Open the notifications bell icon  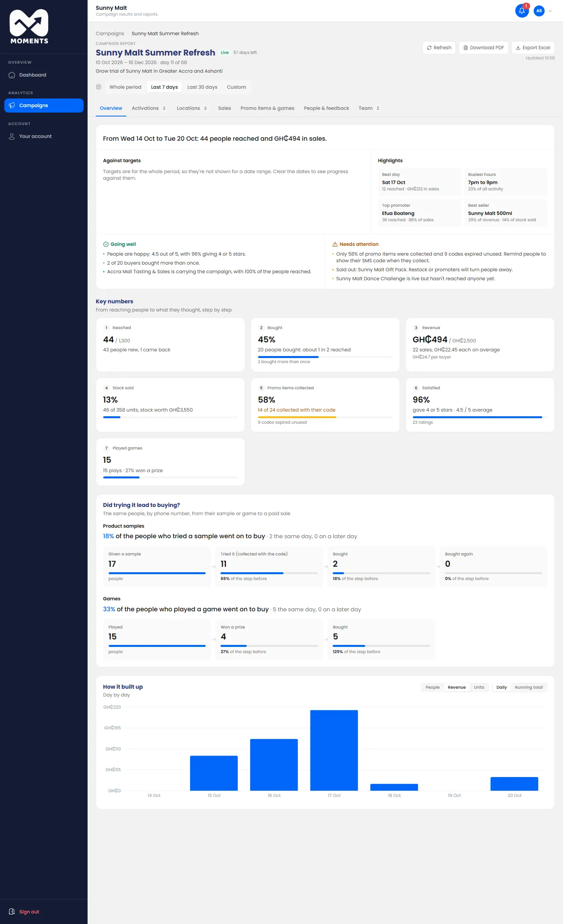[522, 11]
